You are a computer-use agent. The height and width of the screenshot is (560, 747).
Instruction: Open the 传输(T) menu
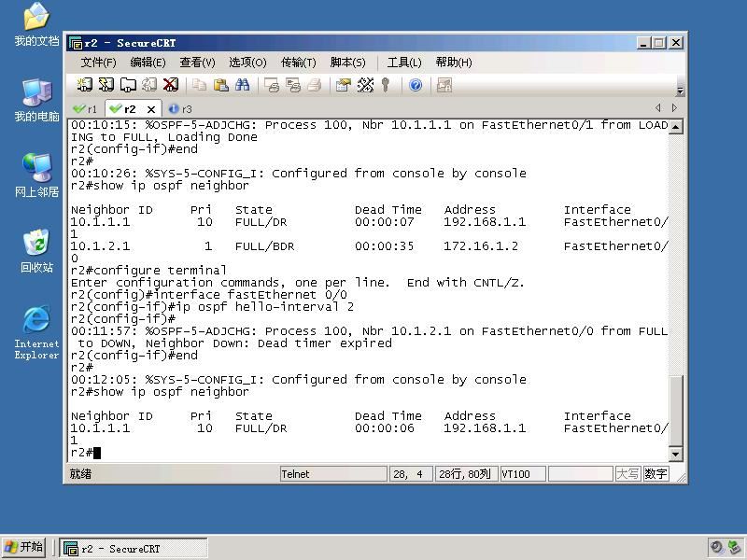tap(298, 63)
